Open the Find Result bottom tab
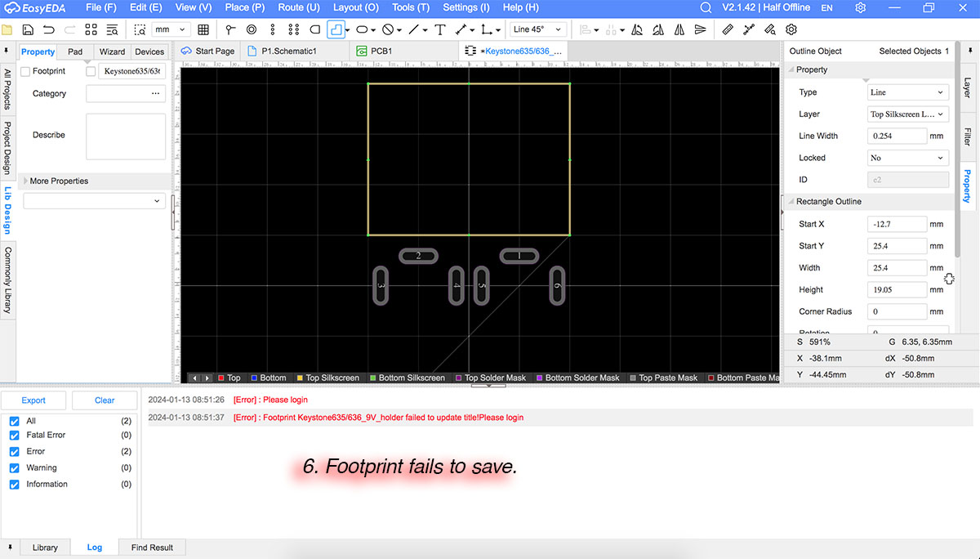The height and width of the screenshot is (559, 980). click(x=152, y=548)
